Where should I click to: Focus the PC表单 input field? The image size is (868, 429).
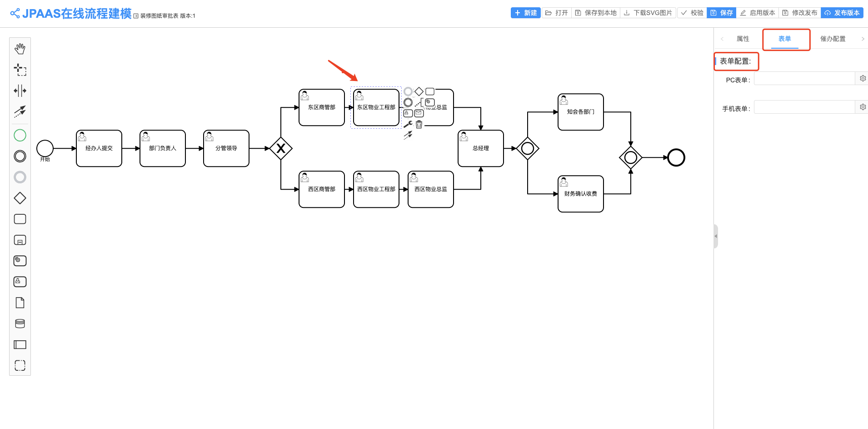coord(804,79)
